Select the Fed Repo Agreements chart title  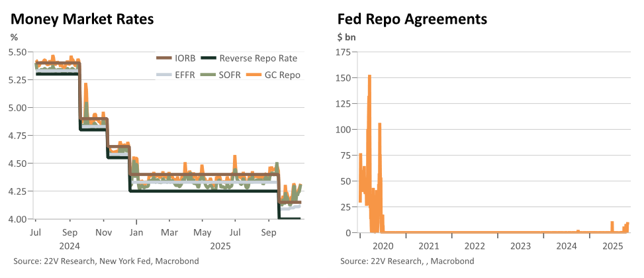click(x=412, y=19)
